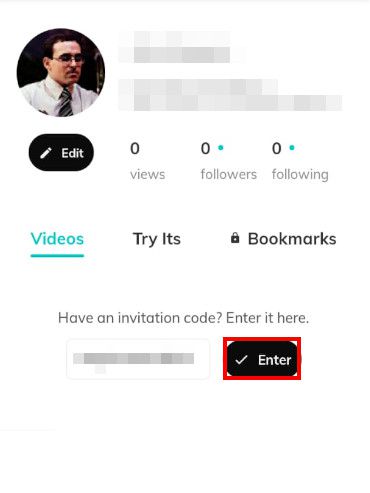The height and width of the screenshot is (493, 370).
Task: Click the teal dot beside following count
Action: [x=292, y=147]
